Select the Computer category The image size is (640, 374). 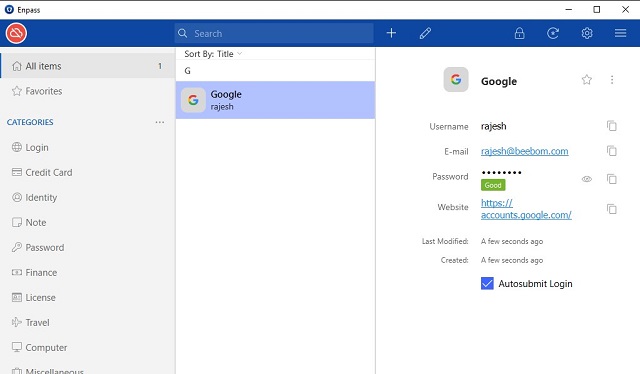(87, 347)
